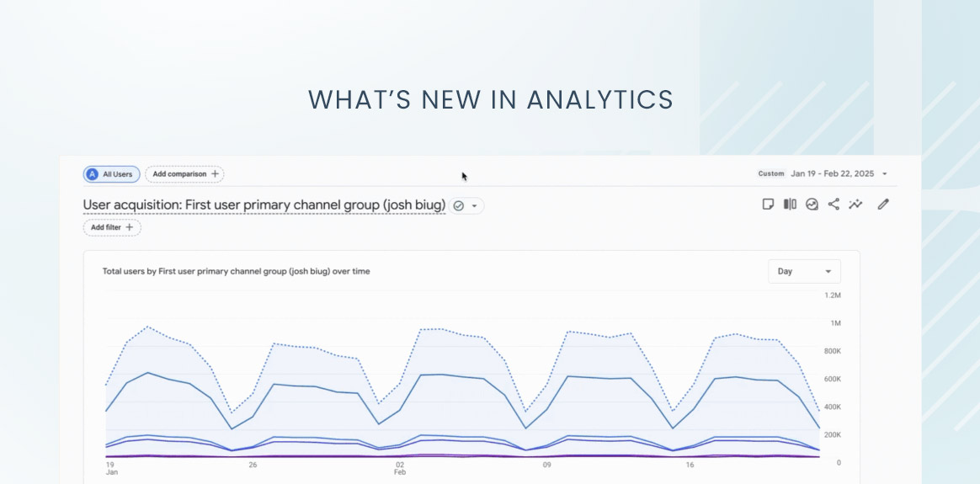Expand the arrow next to report status check
Screen dimensions: 980x484
tap(475, 205)
